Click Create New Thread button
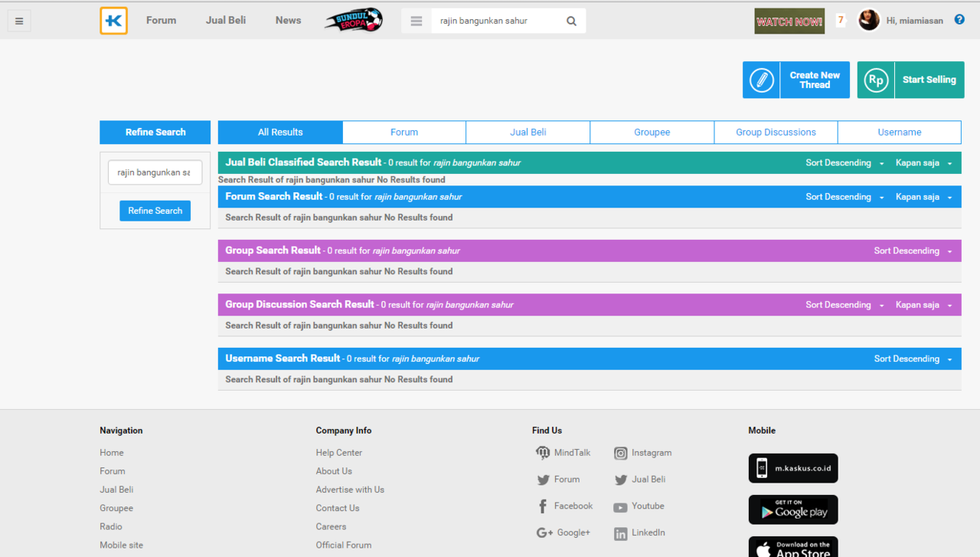 point(796,80)
